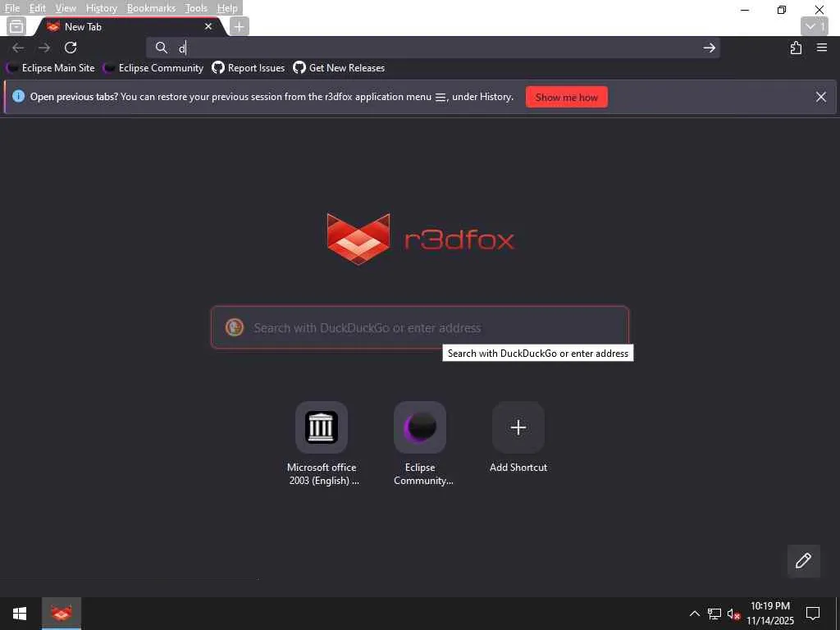Open Get New Releases bookmark
Image resolution: width=840 pixels, height=630 pixels.
click(x=339, y=68)
